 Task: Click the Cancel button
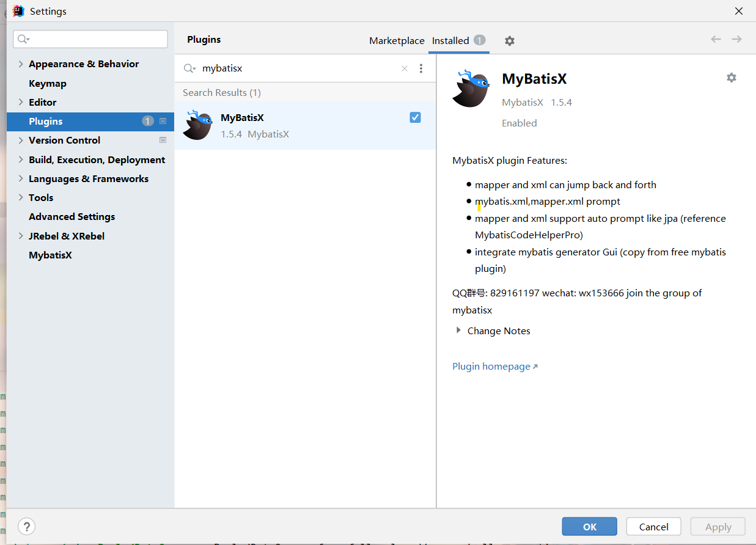(654, 527)
